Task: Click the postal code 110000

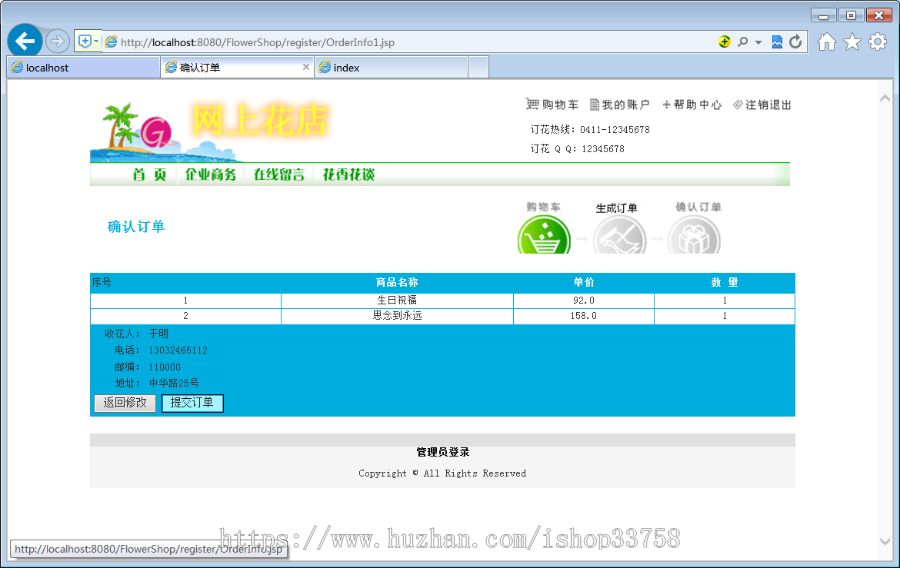Action: click(x=164, y=367)
